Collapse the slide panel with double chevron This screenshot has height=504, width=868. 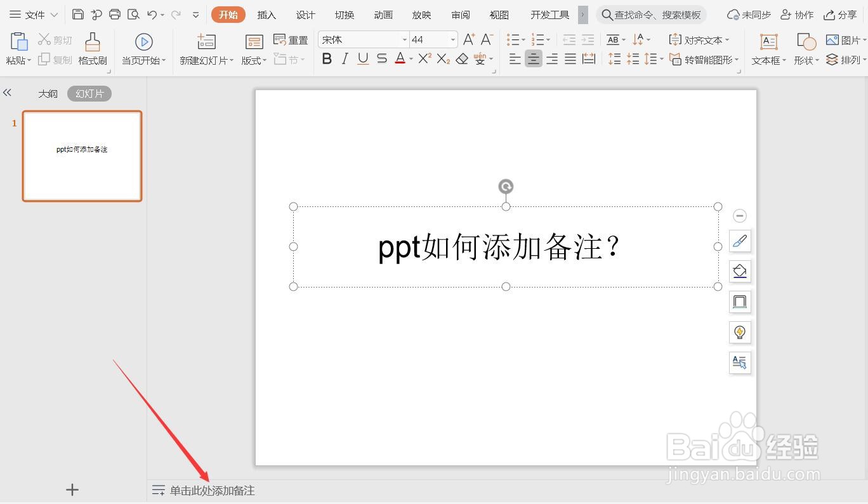7,93
